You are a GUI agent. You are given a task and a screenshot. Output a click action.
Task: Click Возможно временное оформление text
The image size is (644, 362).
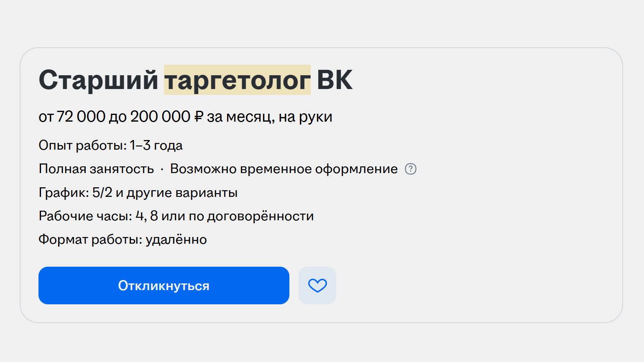pos(284,169)
